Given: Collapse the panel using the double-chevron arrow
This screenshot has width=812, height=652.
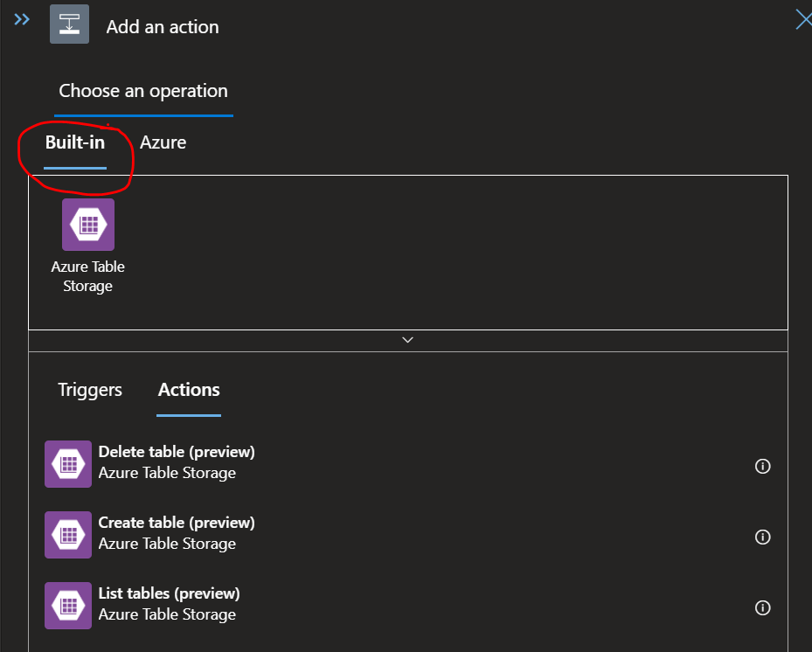Looking at the screenshot, I should pyautogui.click(x=20, y=17).
